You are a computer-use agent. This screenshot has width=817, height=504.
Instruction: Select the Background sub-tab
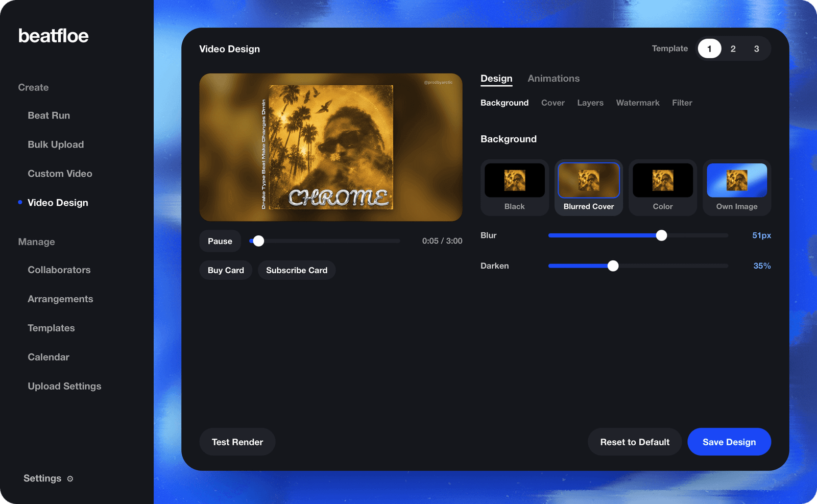coord(504,103)
